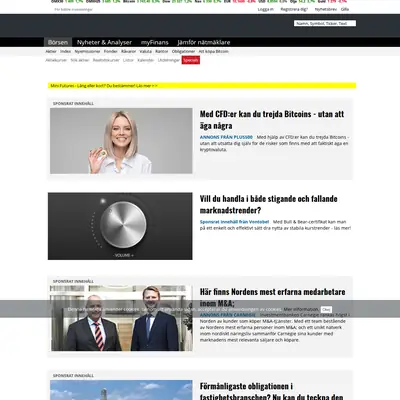Open headline Förmånligaste obligationen i fastighetsbranschen
The width and height of the screenshot is (400, 400).
coord(272,391)
